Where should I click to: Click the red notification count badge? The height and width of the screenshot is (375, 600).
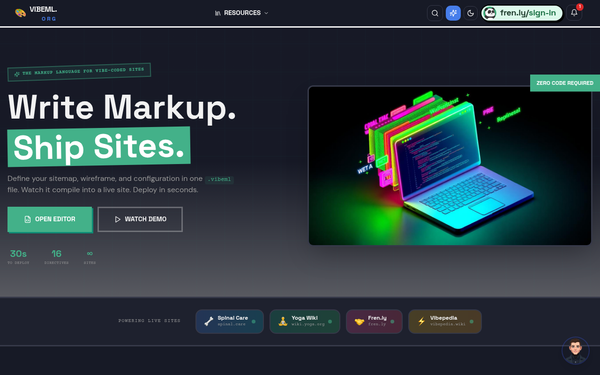[580, 7]
